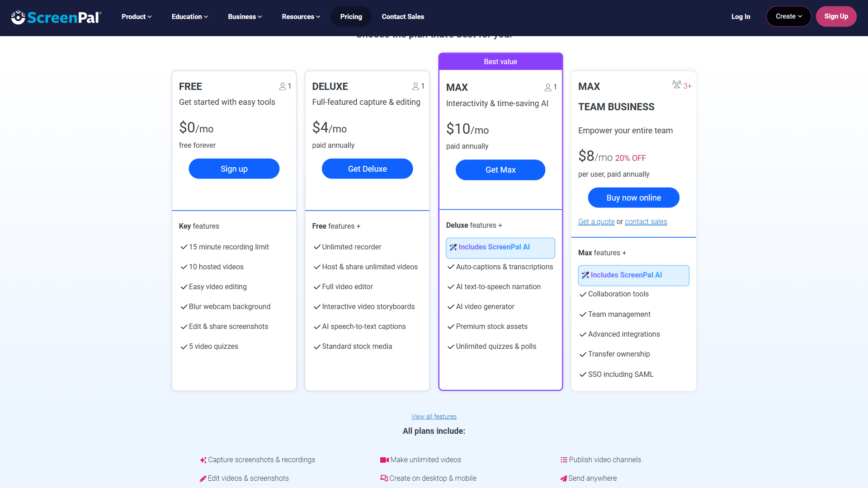The width and height of the screenshot is (868, 488).
Task: Click "Easy video editing" feature text
Action: (x=217, y=287)
